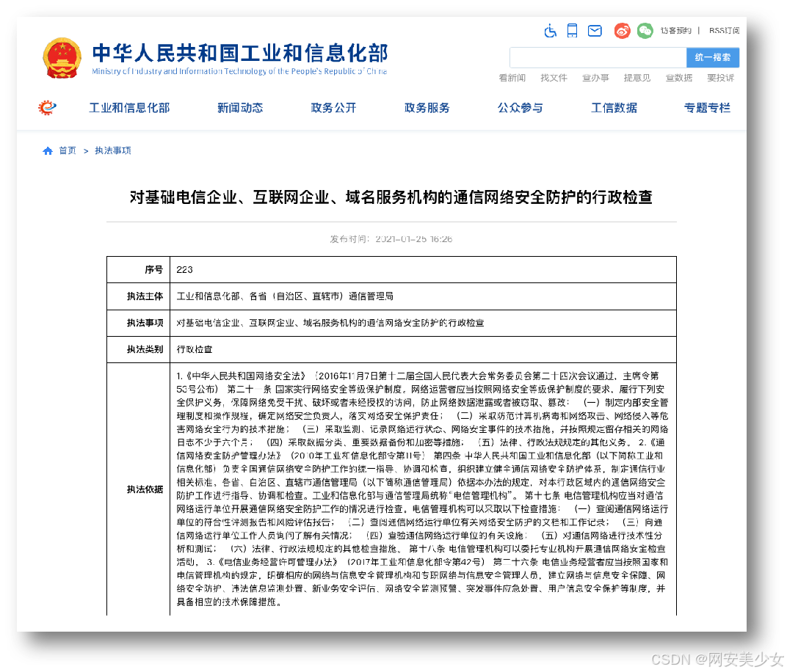Click the page heading about 通信网络安全防护的行政检查
The image size is (787, 672).
[391, 197]
